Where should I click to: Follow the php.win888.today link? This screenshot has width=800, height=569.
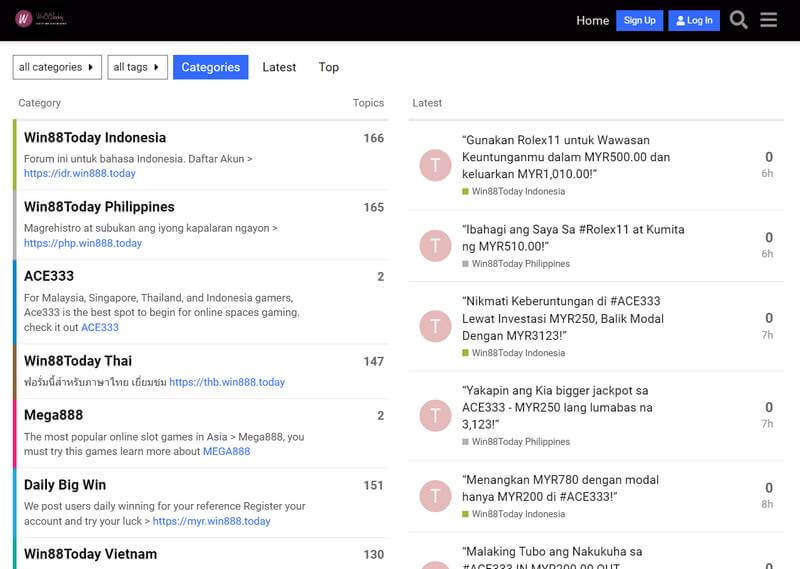coord(83,243)
